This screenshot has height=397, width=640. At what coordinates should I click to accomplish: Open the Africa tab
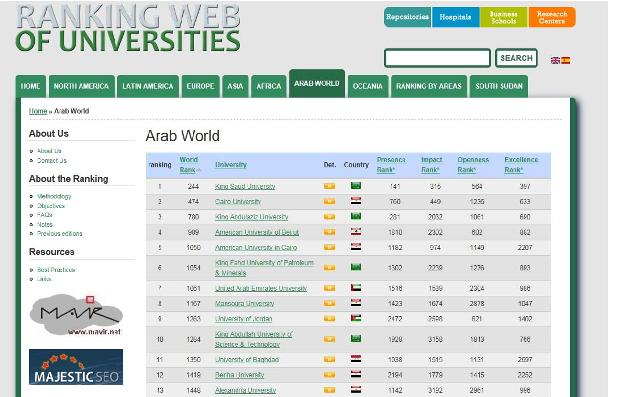(x=269, y=86)
